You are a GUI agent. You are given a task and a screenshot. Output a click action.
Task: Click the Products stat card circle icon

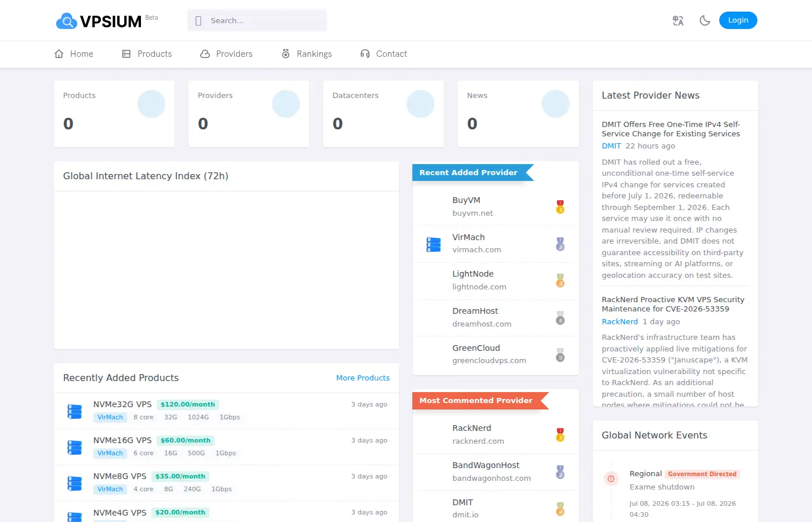151,104
